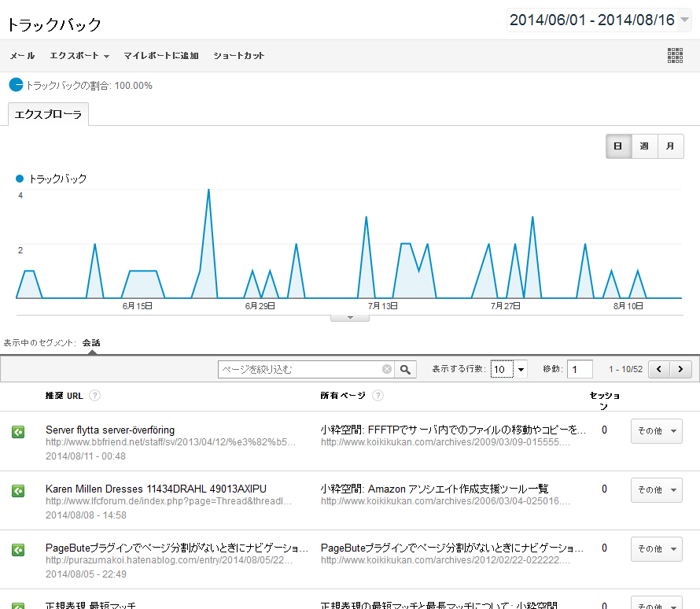Click the 7月 13日 axis label on the chart
This screenshot has width=700, height=609.
click(382, 306)
